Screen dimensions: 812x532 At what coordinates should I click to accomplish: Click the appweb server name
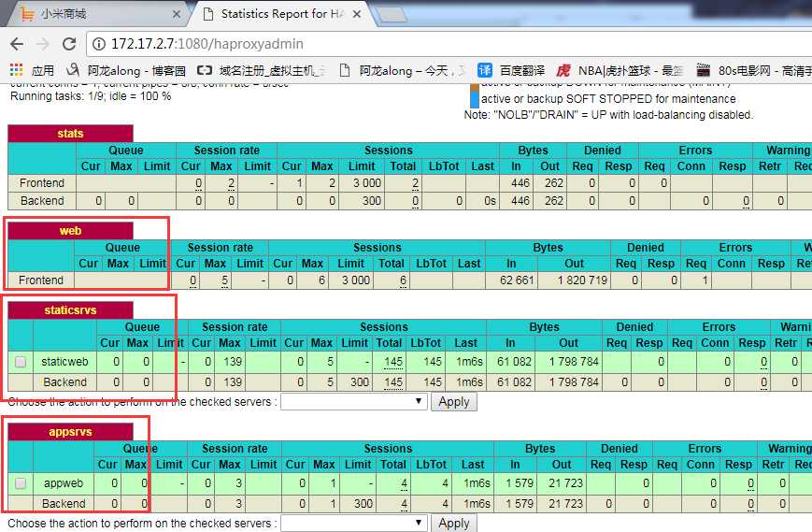pyautogui.click(x=64, y=483)
